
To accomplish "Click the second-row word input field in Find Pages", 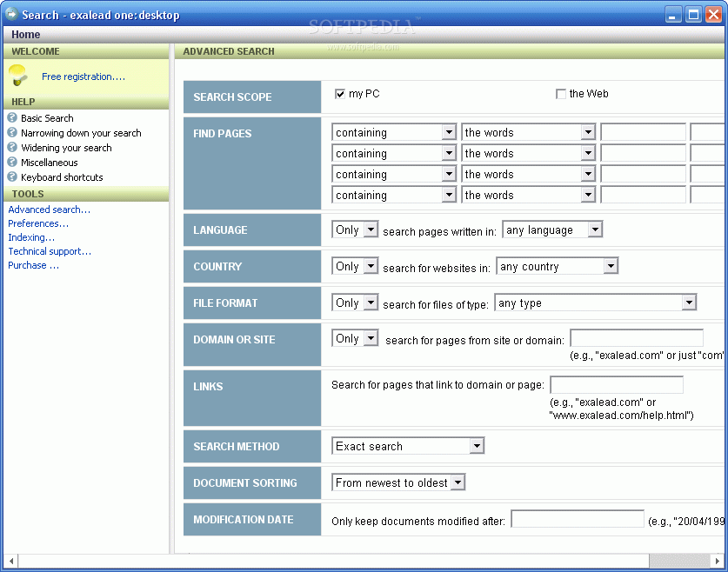I will point(643,153).
